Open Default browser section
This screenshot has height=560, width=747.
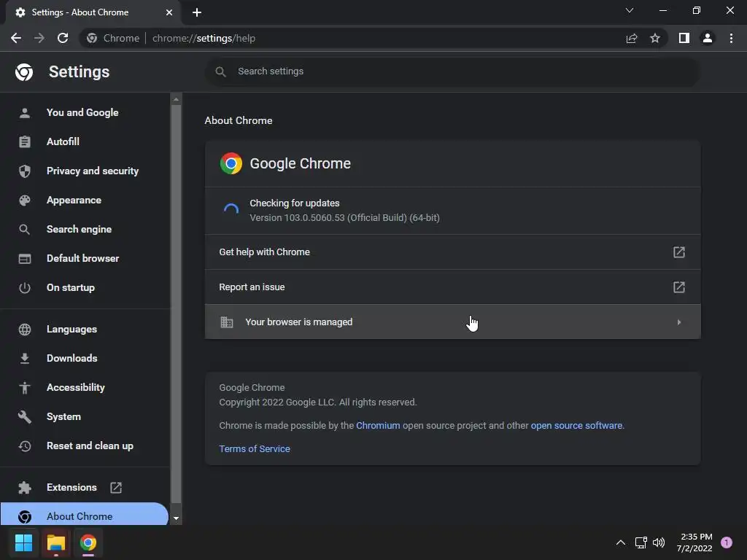point(83,259)
